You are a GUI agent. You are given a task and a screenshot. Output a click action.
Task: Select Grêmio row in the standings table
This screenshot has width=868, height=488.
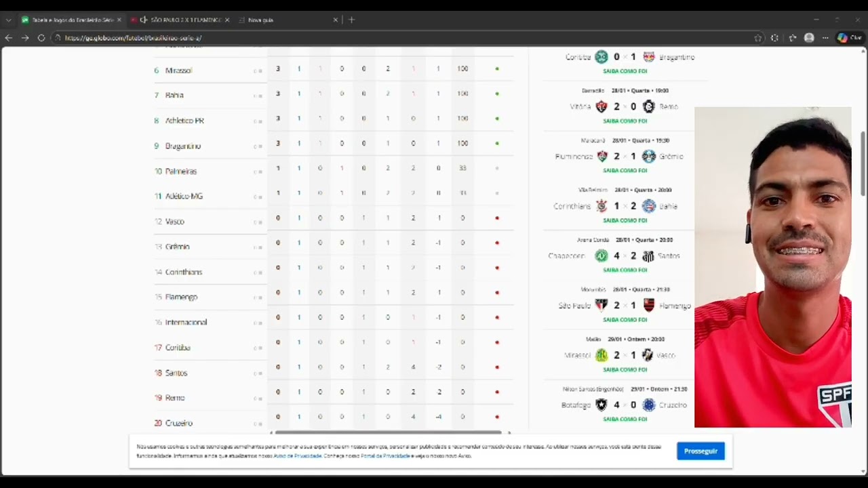click(332, 247)
